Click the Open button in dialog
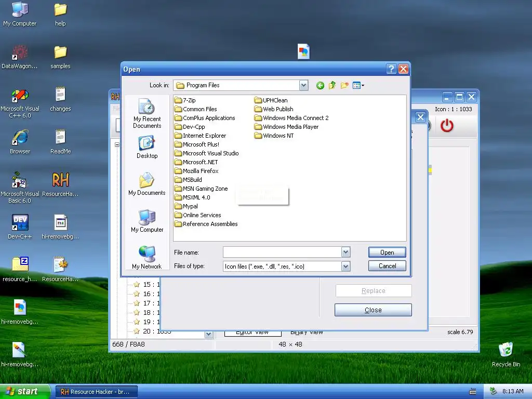Image resolution: width=532 pixels, height=399 pixels. coord(387,252)
